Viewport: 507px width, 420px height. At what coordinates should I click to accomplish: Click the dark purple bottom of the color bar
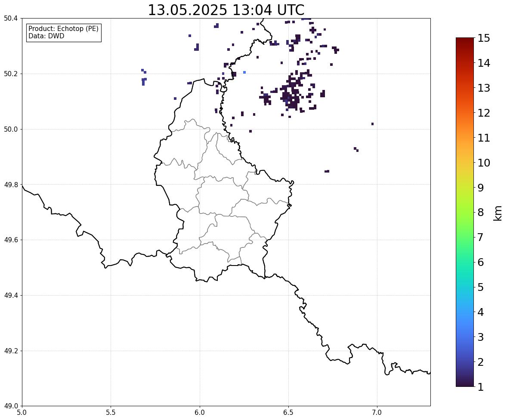[x=465, y=382]
